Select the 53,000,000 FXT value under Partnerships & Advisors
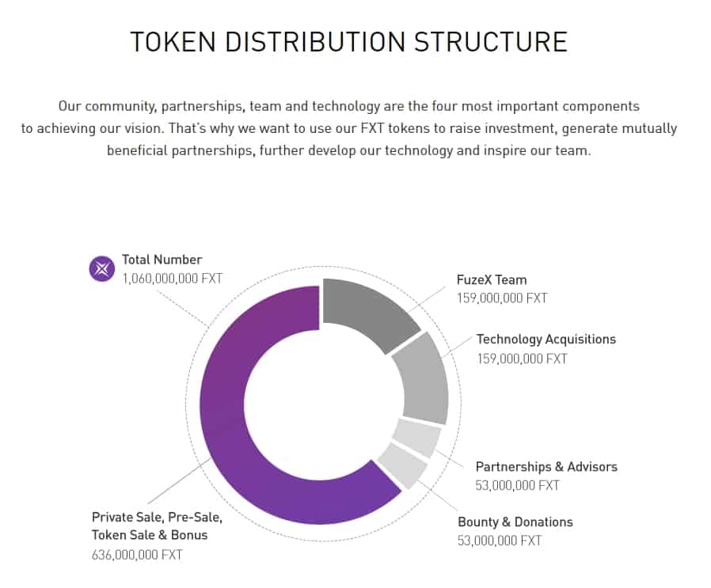This screenshot has width=711, height=588. tap(517, 485)
